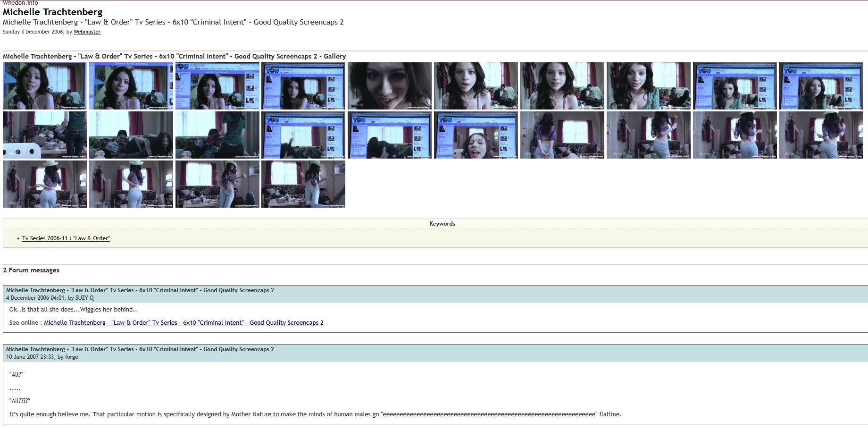Open the second thumbnail in the first gallery row
The width and height of the screenshot is (868, 430).
pyautogui.click(x=131, y=86)
